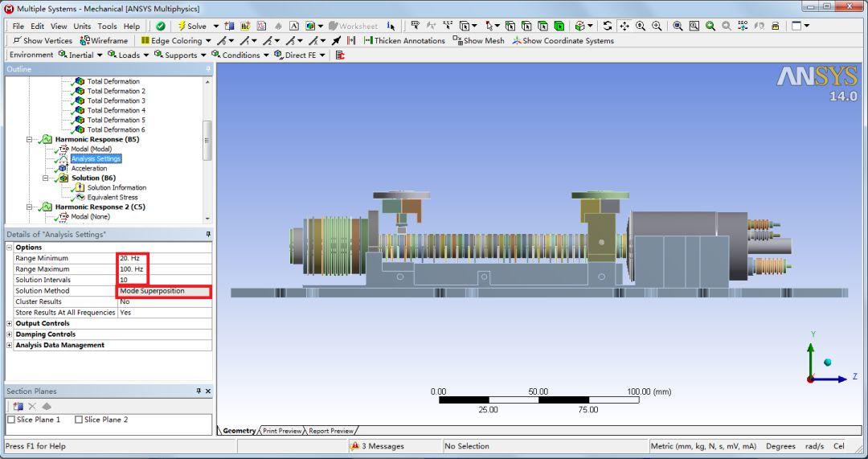Collapse the Solution (B6) branch
868x459 pixels.
pyautogui.click(x=45, y=178)
